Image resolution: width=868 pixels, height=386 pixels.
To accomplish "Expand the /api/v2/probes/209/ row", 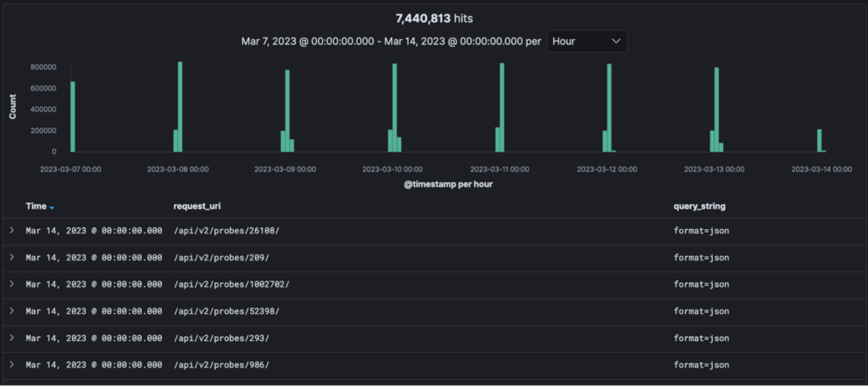I will [12, 258].
